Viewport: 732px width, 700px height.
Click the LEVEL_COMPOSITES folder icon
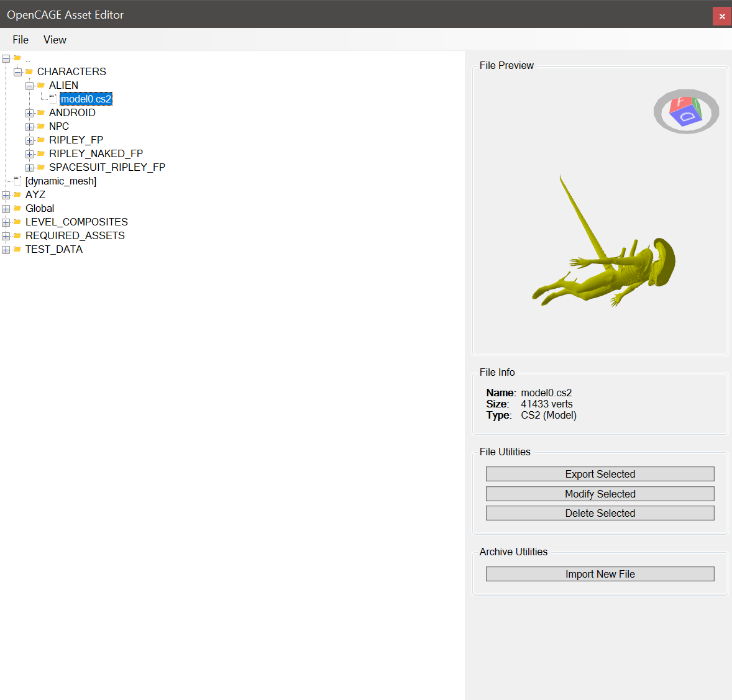click(17, 222)
